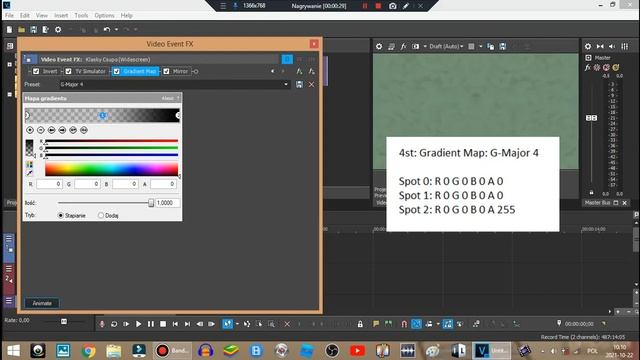Open a project with the folder icon
The height and width of the screenshot is (360, 640).
(21, 30)
